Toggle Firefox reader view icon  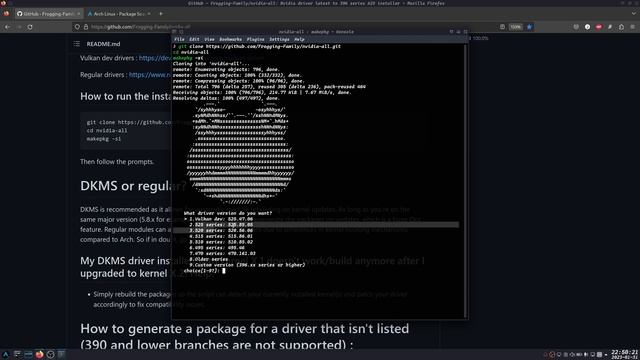[502, 27]
